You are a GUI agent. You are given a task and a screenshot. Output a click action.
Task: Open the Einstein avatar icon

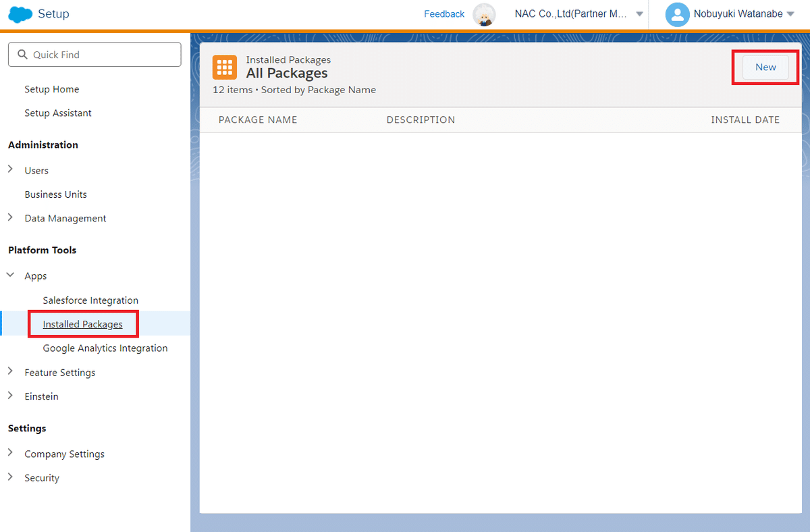click(484, 15)
